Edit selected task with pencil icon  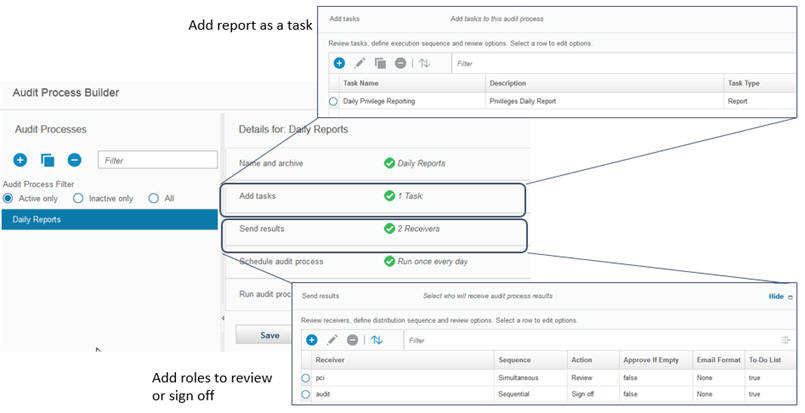point(360,63)
